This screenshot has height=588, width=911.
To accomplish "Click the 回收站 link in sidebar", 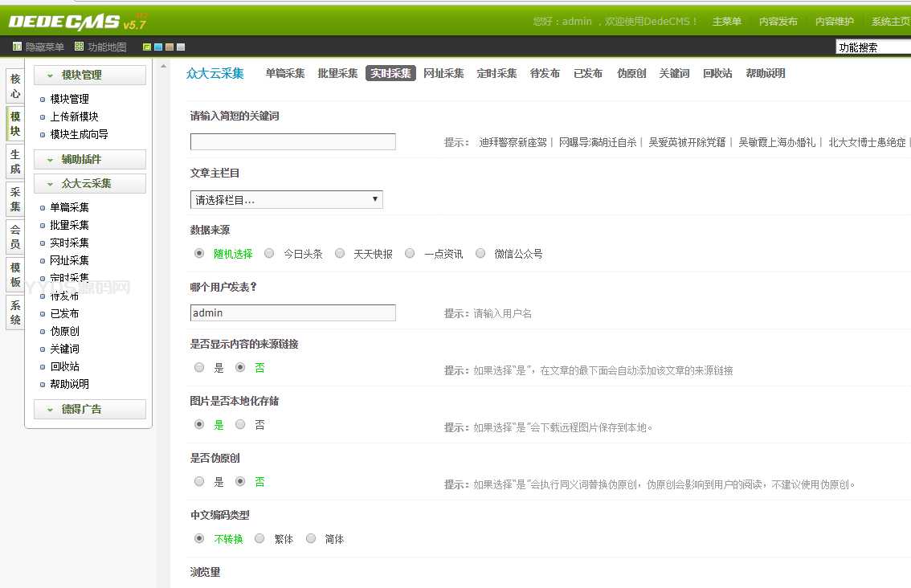I will click(x=64, y=366).
